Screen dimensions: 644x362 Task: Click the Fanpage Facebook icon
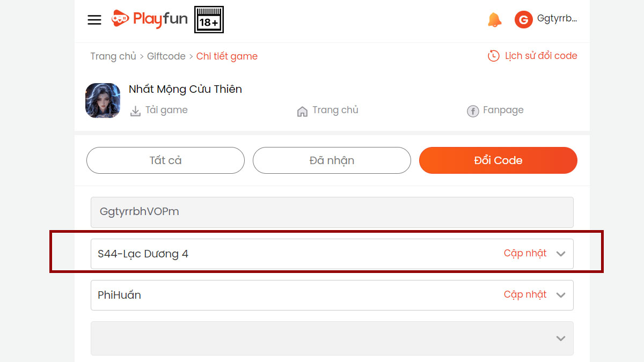tap(473, 111)
